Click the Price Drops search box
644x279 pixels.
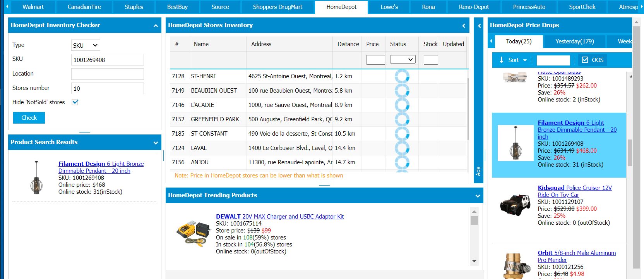coord(553,60)
